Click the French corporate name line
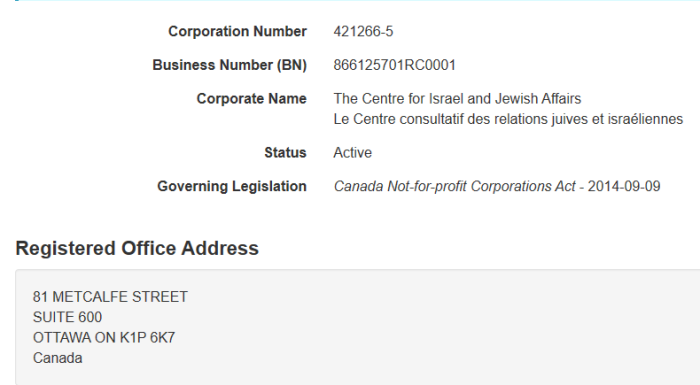Image resolution: width=700 pixels, height=385 pixels. [508, 119]
